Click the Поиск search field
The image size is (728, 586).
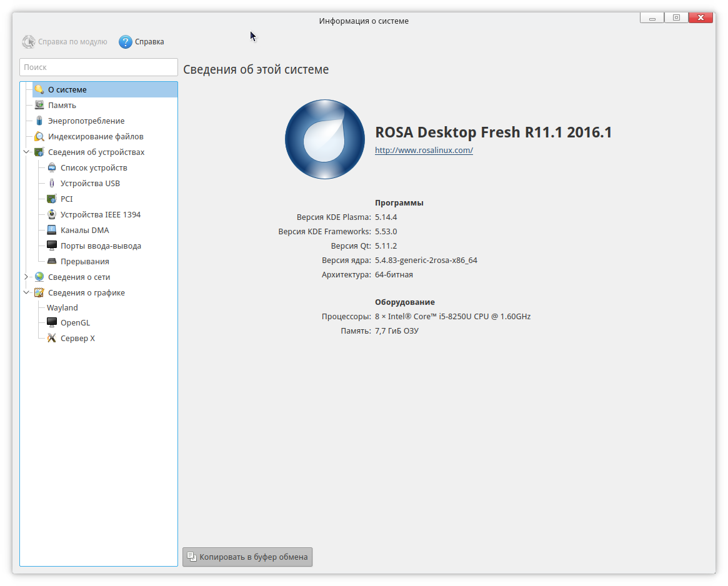point(99,67)
